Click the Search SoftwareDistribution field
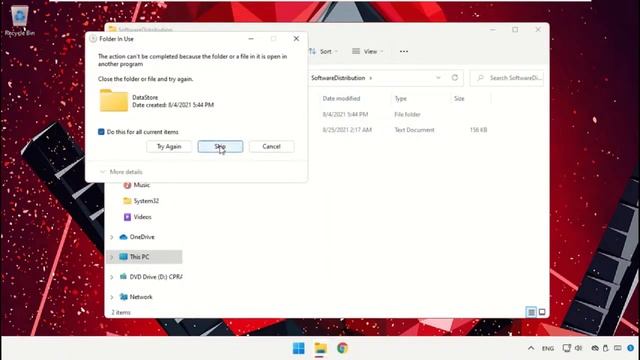Image resolution: width=640 pixels, height=360 pixels. pyautogui.click(x=507, y=78)
